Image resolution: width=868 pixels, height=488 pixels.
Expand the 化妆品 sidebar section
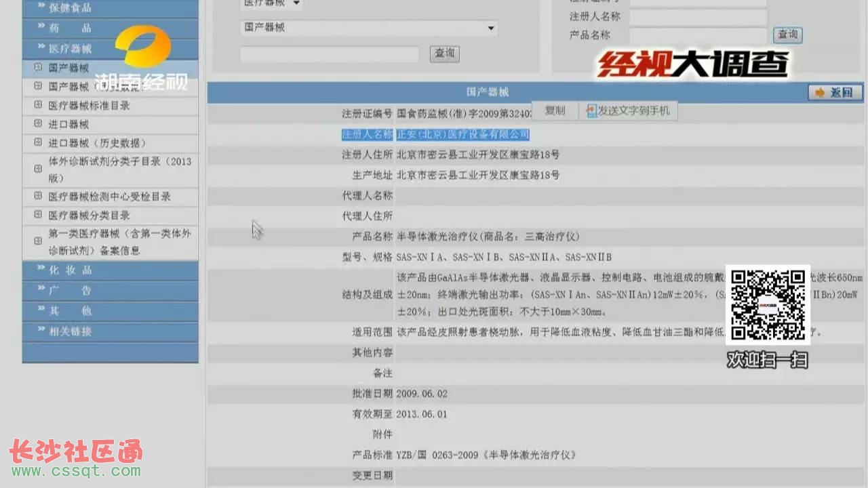pyautogui.click(x=111, y=270)
